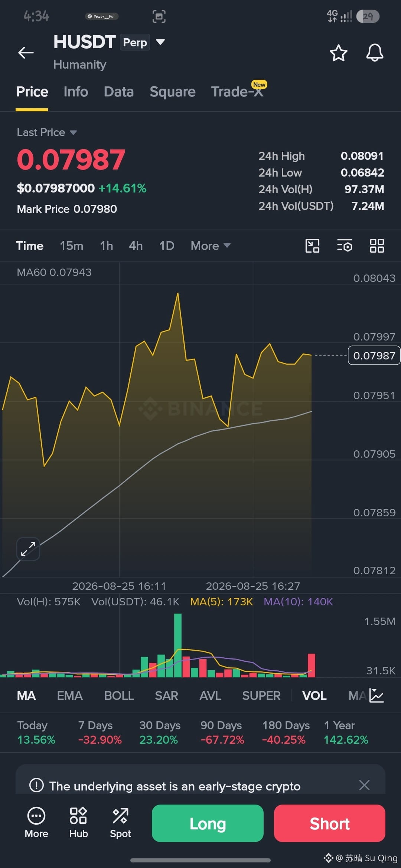Image resolution: width=401 pixels, height=868 pixels.
Task: Toggle the SAR indicator
Action: (x=167, y=696)
